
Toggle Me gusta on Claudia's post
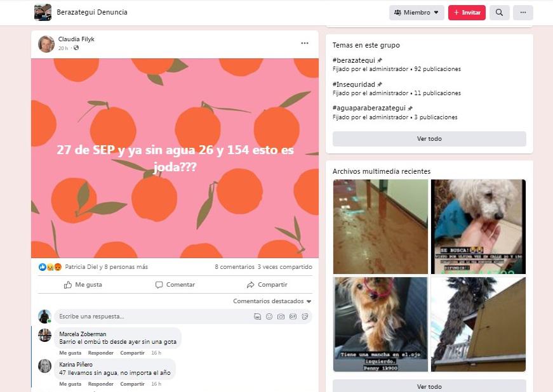83,285
